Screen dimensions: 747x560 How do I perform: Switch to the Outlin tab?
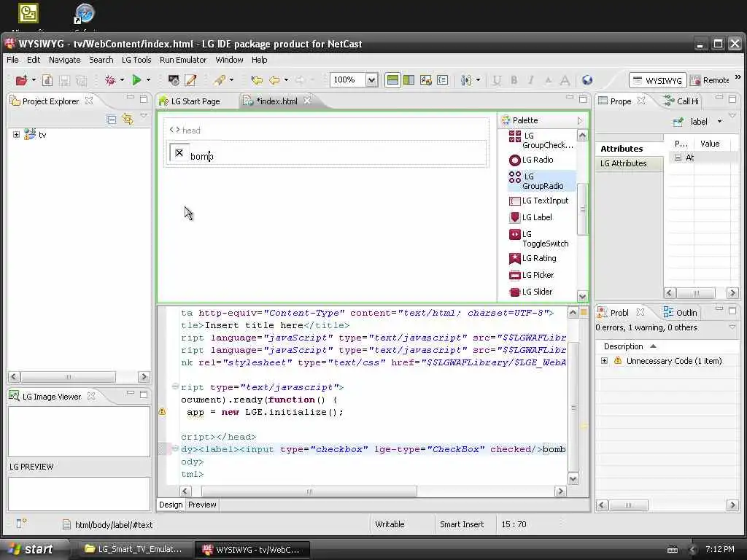tap(681, 312)
